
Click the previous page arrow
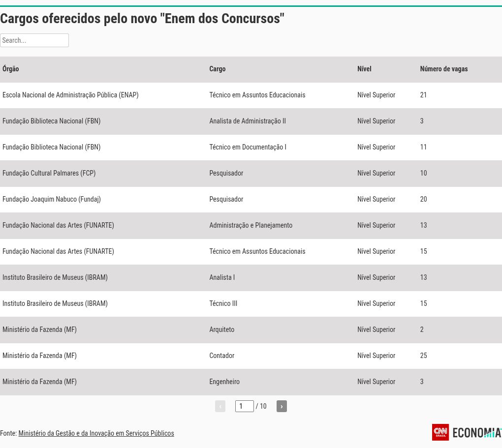pos(220,406)
